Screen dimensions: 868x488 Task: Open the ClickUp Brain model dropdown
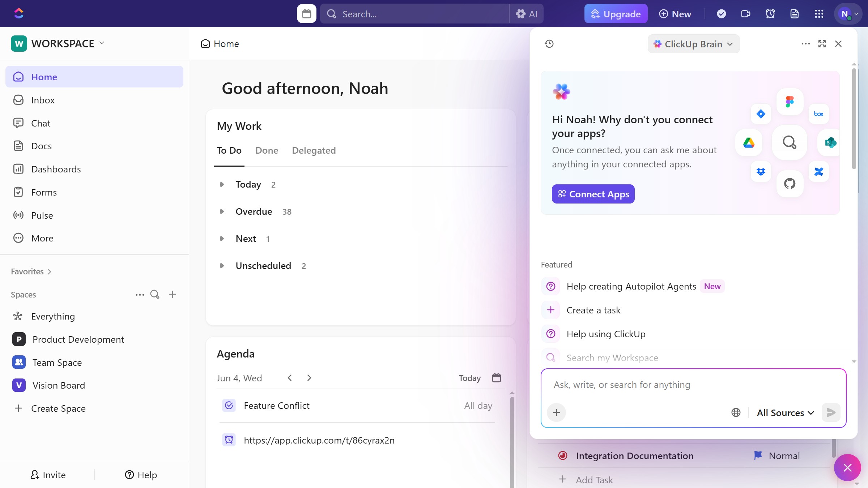693,44
